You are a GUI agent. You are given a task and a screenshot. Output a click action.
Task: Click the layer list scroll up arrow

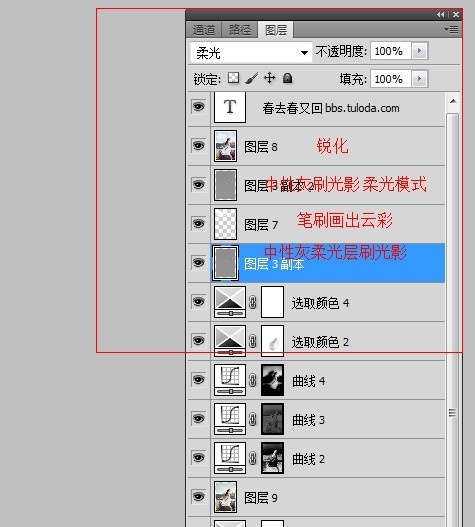(453, 102)
